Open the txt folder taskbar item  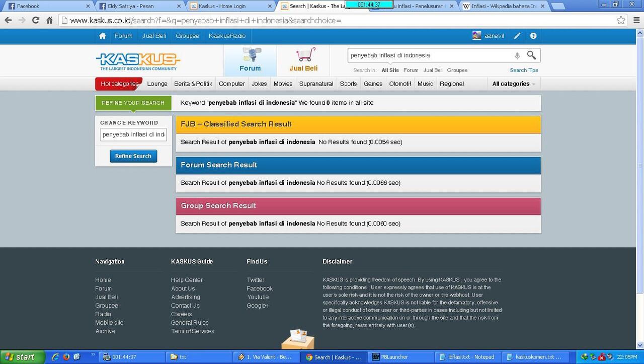tap(198, 357)
